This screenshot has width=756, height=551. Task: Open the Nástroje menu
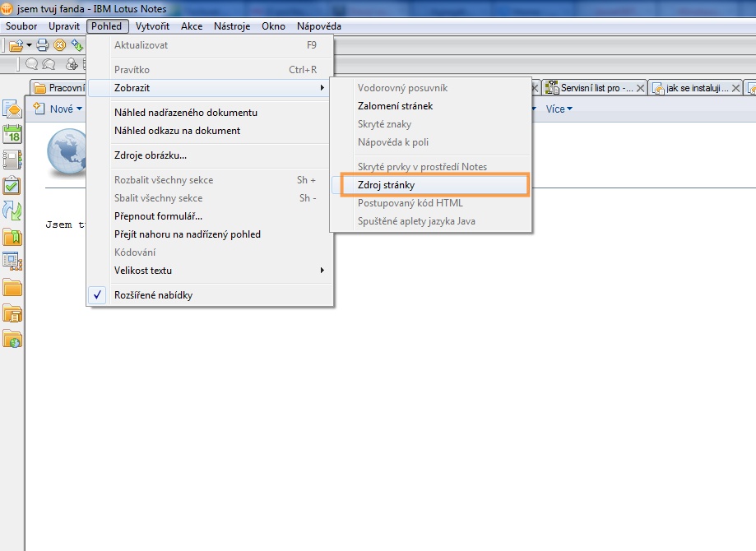point(232,26)
